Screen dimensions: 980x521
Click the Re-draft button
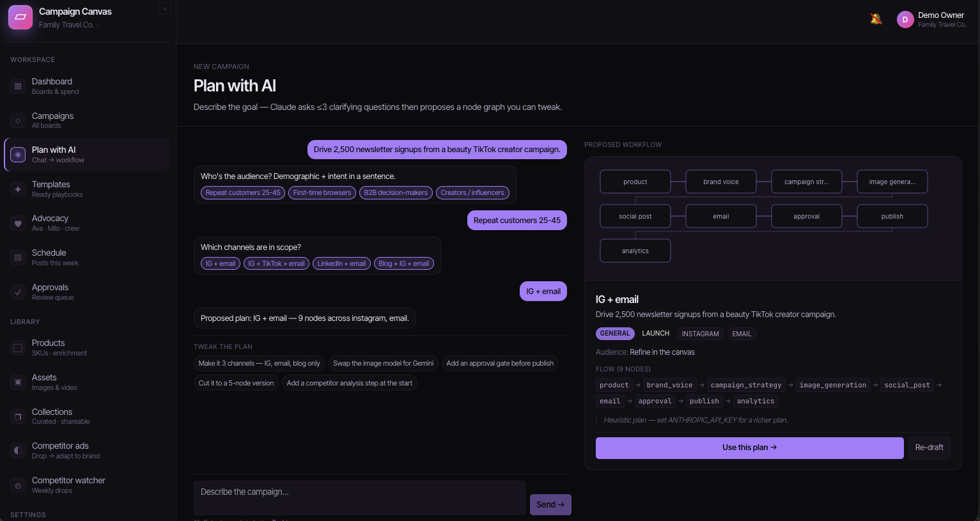pos(929,447)
